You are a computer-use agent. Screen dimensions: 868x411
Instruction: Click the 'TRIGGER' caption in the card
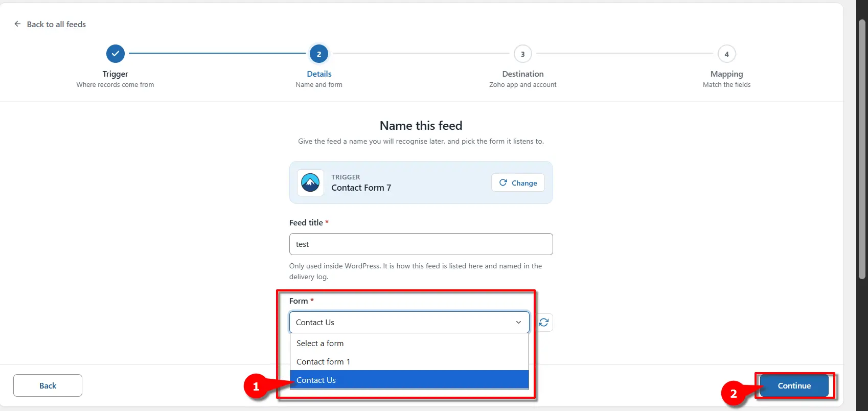(346, 177)
